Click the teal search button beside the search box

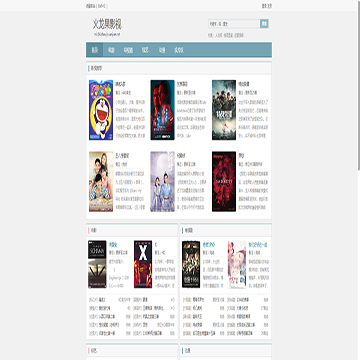(264, 24)
